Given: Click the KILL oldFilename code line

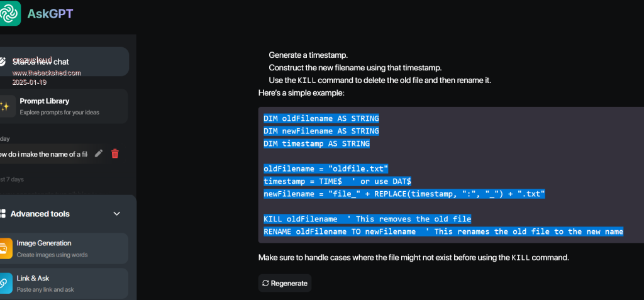Looking at the screenshot, I should coord(367,219).
